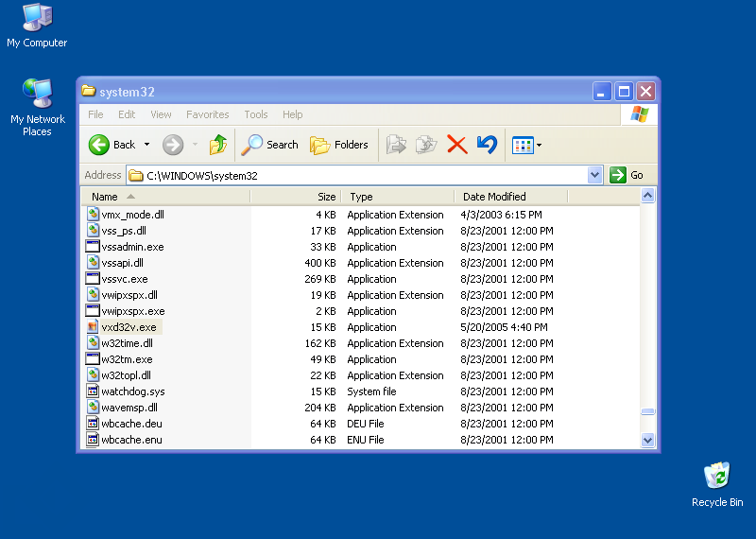Click the green Back arrow button
Image resolution: width=756 pixels, height=539 pixels.
pyautogui.click(x=99, y=145)
